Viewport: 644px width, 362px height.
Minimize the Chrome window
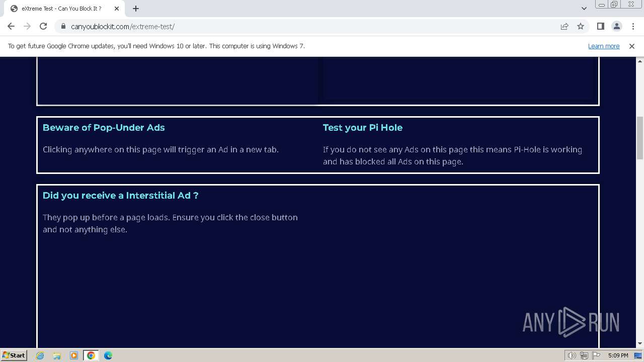pyautogui.click(x=601, y=5)
